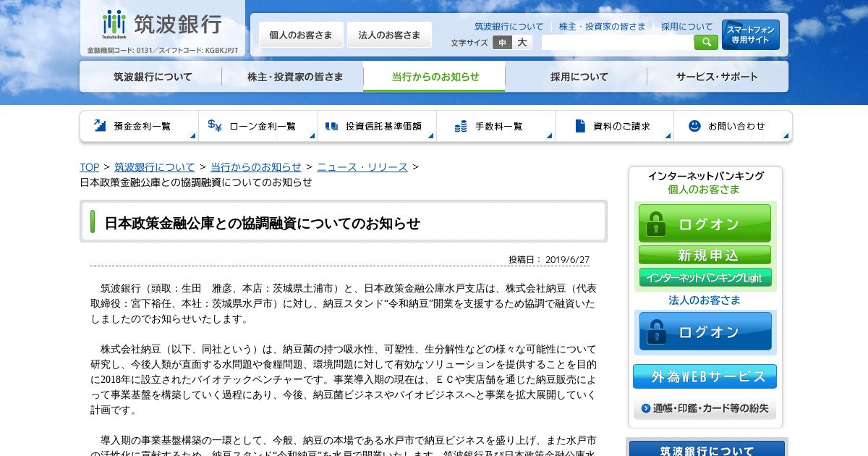The width and height of the screenshot is (868, 456).
Task: Expand the 預金金利一覧 corner arrow
Action: click(192, 135)
